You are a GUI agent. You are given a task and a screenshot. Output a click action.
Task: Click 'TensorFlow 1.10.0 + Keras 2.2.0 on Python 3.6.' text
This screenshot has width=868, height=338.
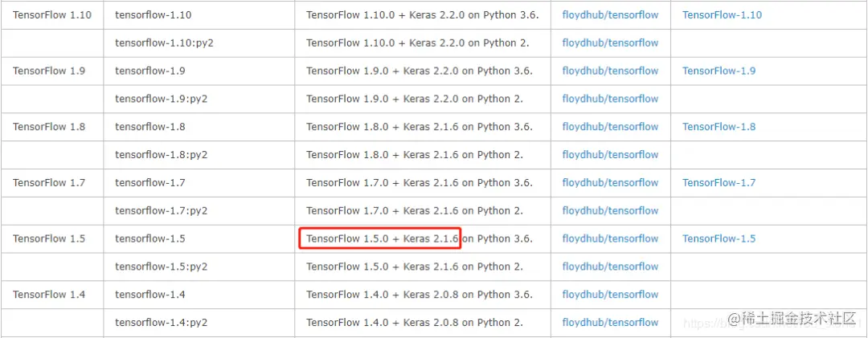tap(423, 15)
